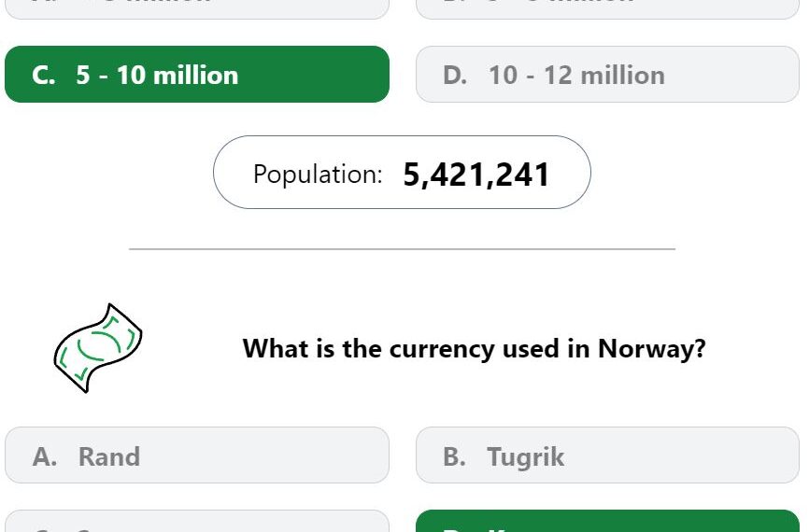
Task: Click the "A." letter beside Rand
Action: [x=44, y=456]
